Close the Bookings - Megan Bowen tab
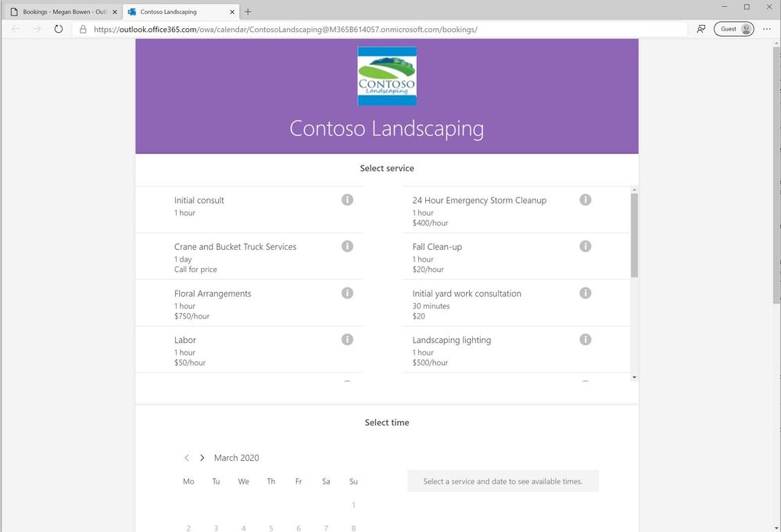 tap(115, 12)
